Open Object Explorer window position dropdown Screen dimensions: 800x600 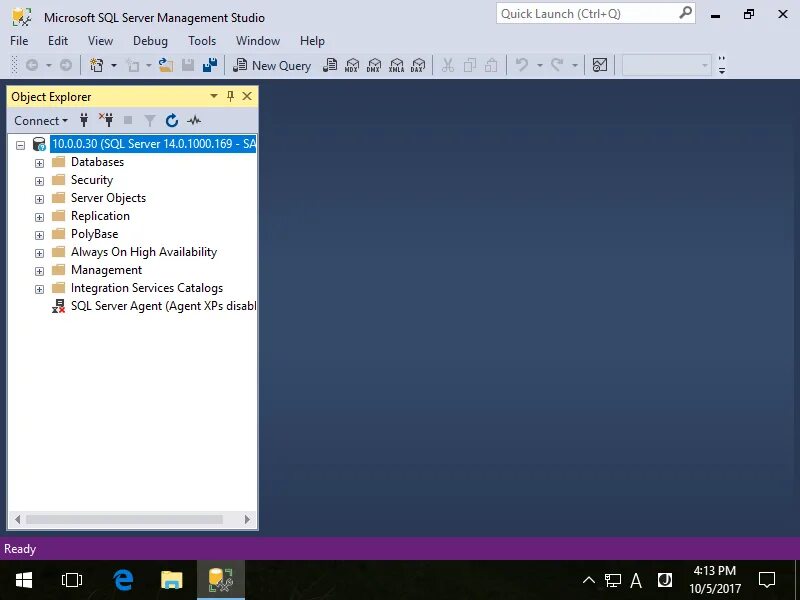[x=214, y=96]
